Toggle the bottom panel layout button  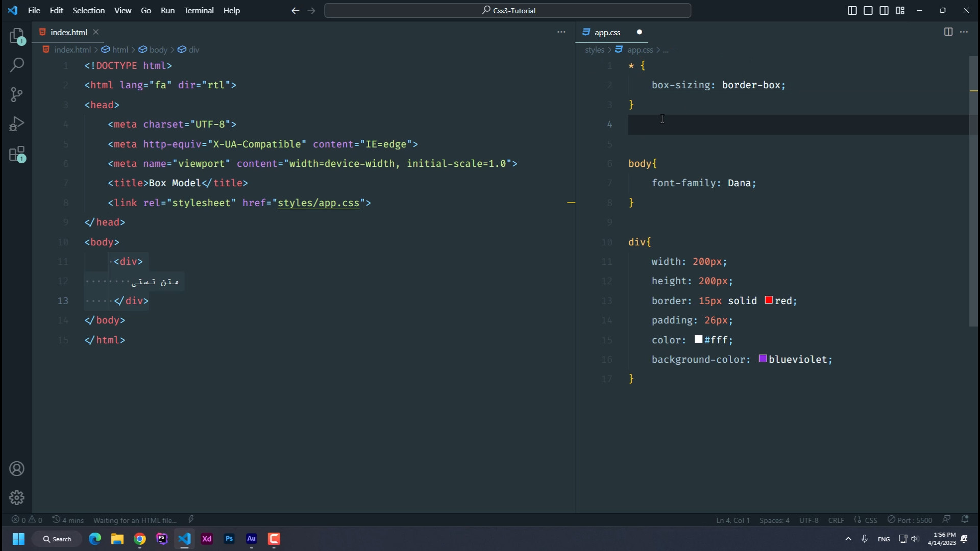pos(868,10)
